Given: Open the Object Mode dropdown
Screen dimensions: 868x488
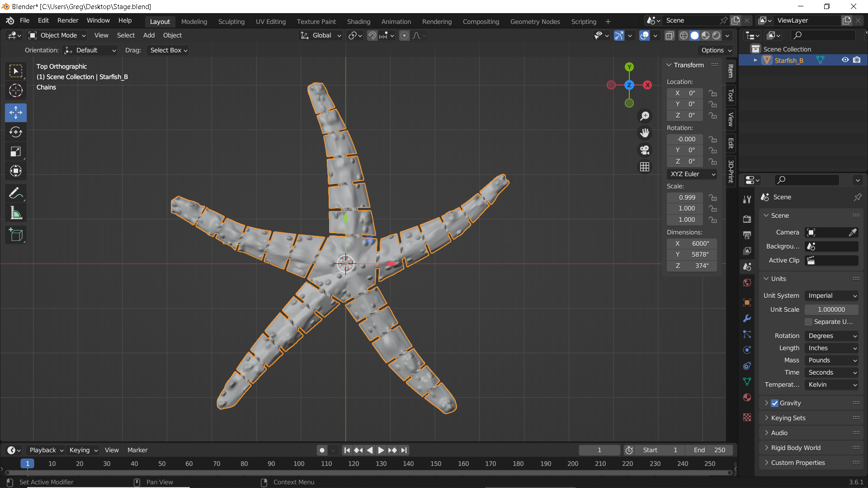Looking at the screenshot, I should [57, 35].
